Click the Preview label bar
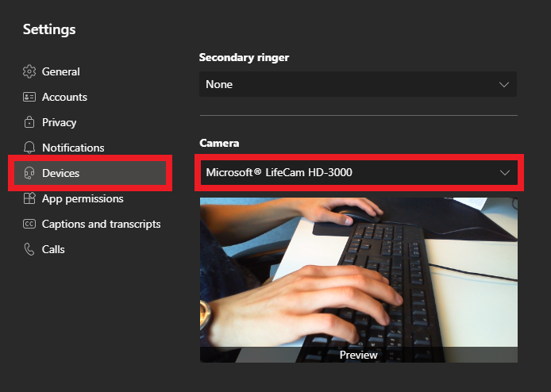 point(359,355)
